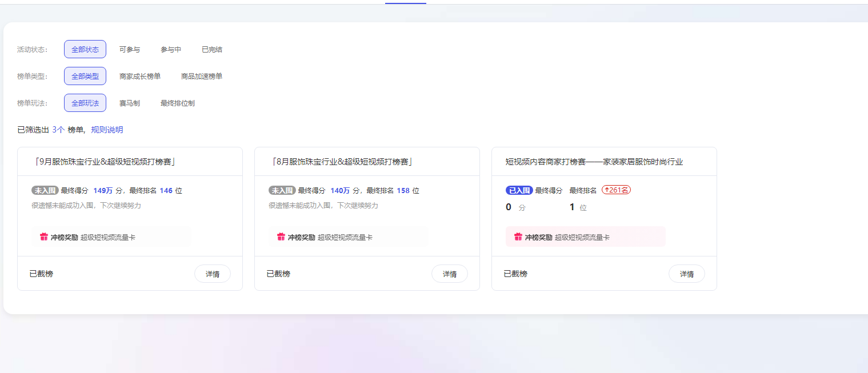The height and width of the screenshot is (373, 868).
Task: Filter ranking type by 商家成长榜单
Action: (x=140, y=77)
